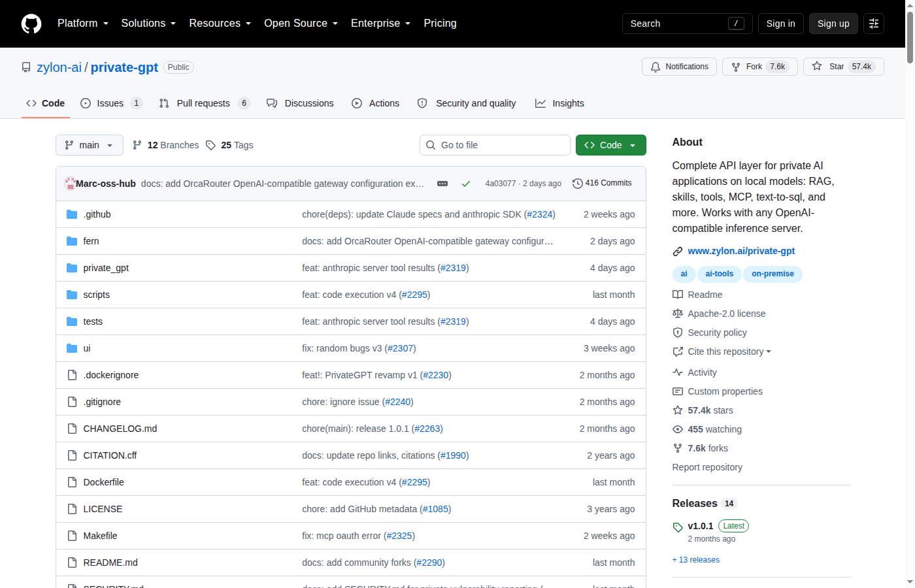Open the Discussions tab
Image resolution: width=915 pixels, height=588 pixels.
click(x=300, y=103)
